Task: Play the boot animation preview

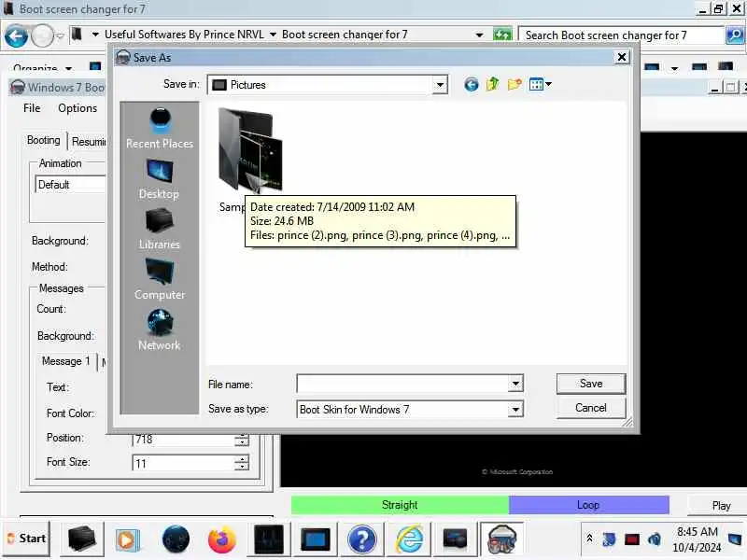Action: click(x=721, y=505)
